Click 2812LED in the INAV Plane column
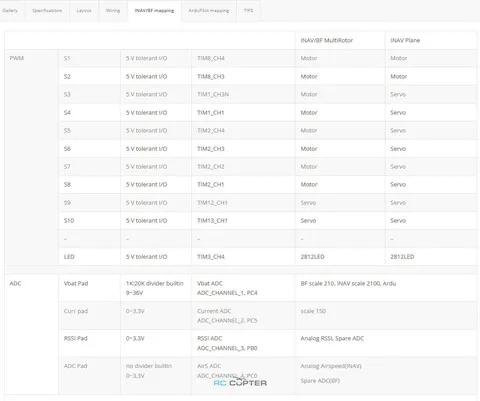The image size is (480, 401). pos(402,257)
